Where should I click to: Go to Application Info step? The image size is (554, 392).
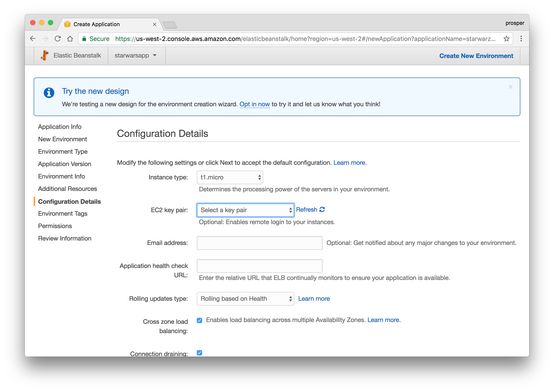[x=60, y=127]
